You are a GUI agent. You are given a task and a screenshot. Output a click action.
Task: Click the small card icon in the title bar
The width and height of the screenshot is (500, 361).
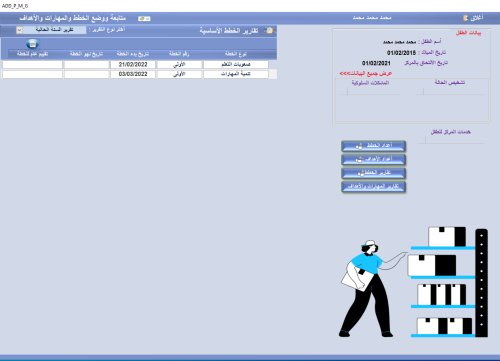point(144,19)
